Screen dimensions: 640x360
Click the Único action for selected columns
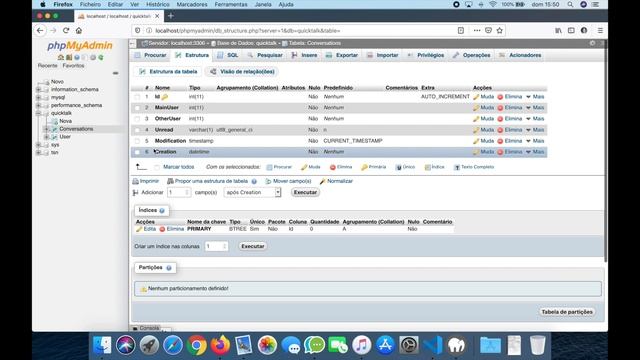click(405, 167)
